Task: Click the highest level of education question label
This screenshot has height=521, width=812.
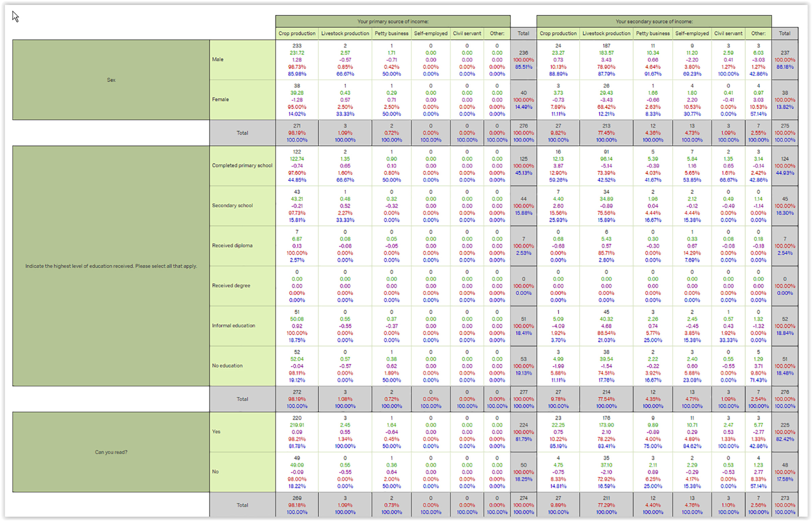Action: [x=111, y=266]
